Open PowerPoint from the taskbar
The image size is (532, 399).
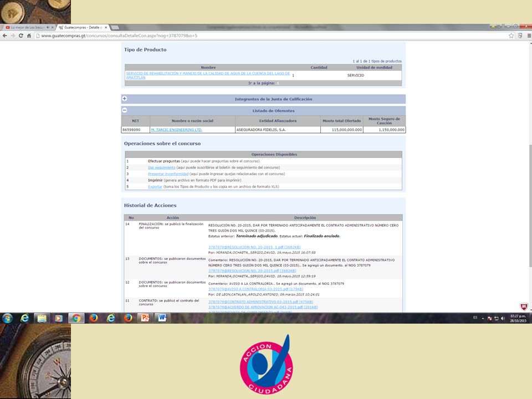145,318
